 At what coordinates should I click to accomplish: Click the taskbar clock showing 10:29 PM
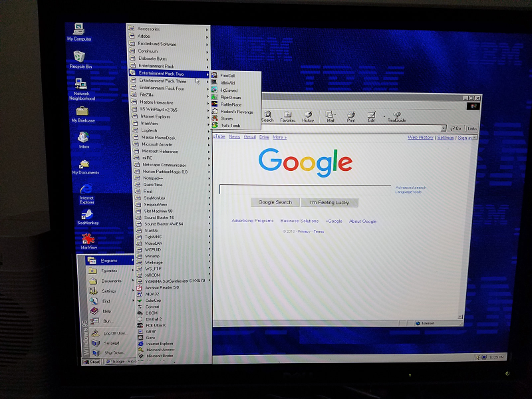point(496,357)
